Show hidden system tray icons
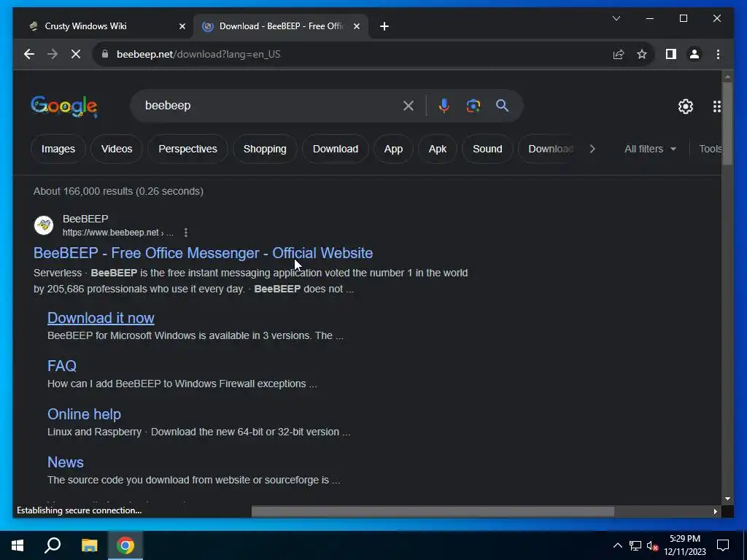Viewport: 747px width, 560px height. click(x=617, y=545)
